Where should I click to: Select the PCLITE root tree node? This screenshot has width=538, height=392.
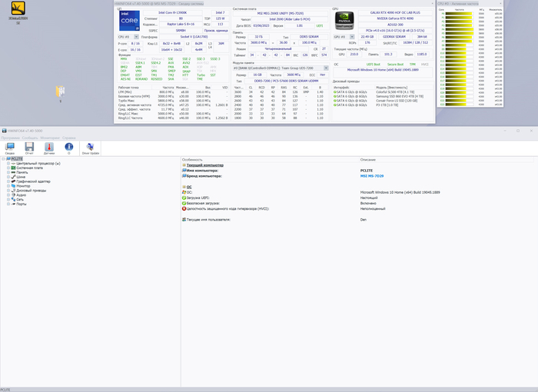tap(16, 159)
